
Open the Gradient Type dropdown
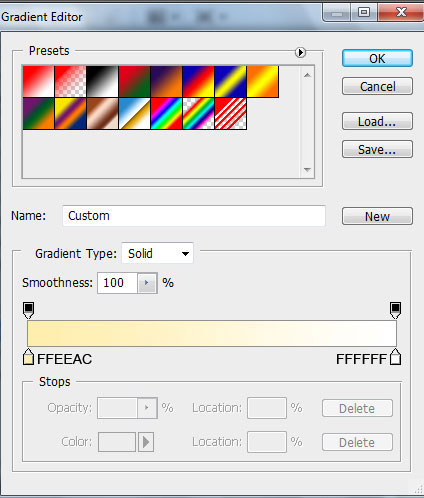pos(157,253)
